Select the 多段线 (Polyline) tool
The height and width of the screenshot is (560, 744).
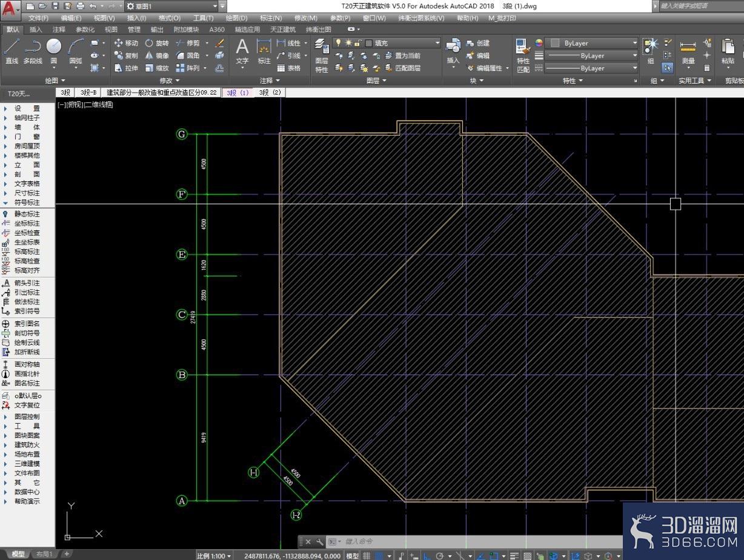[x=33, y=51]
